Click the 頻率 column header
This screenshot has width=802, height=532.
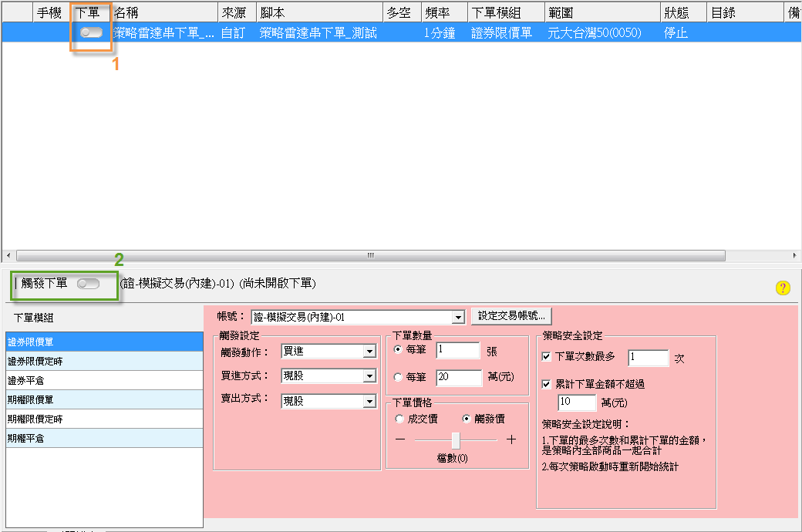444,13
